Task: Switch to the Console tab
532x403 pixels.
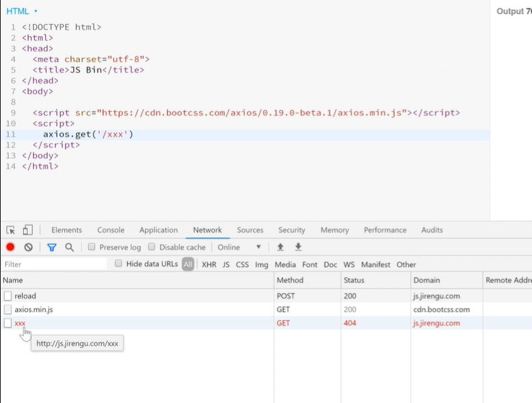Action: (x=111, y=230)
